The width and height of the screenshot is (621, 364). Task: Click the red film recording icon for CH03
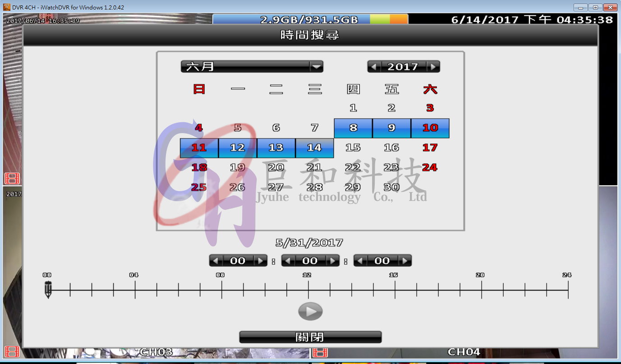click(x=12, y=351)
